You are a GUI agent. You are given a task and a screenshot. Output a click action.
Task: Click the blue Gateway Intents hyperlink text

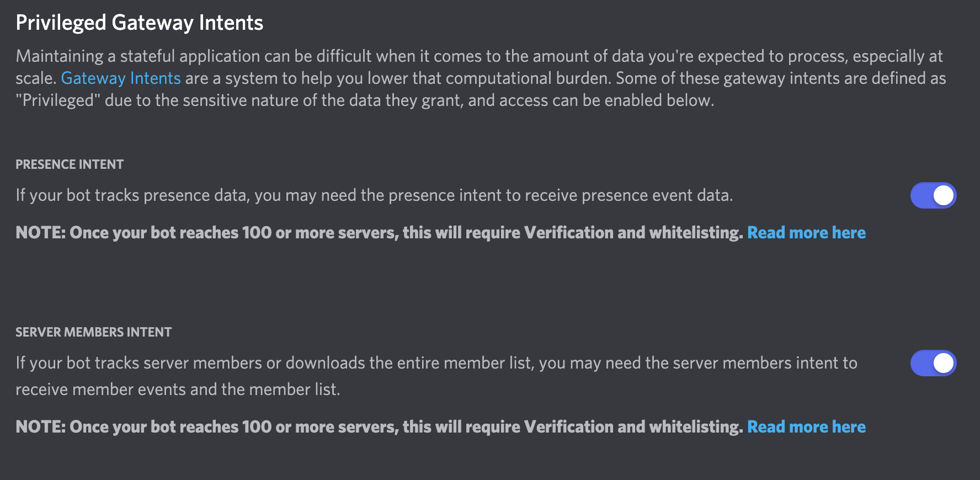[121, 78]
